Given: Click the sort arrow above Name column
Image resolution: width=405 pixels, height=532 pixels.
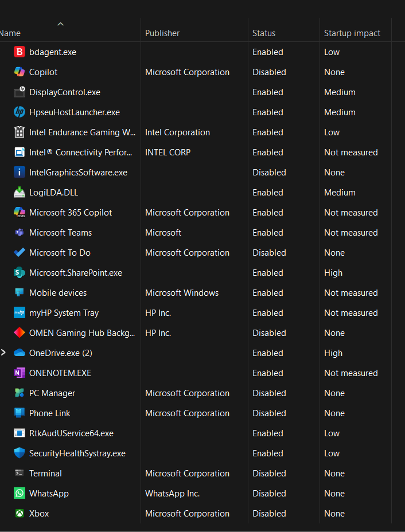Looking at the screenshot, I should 60,24.
